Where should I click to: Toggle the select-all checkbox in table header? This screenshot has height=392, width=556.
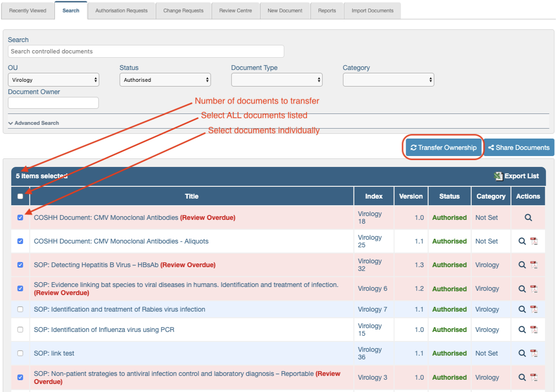20,196
